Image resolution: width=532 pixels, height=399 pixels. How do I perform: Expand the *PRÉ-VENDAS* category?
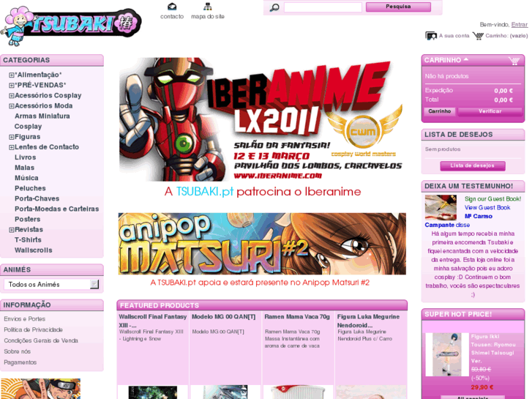(12, 85)
